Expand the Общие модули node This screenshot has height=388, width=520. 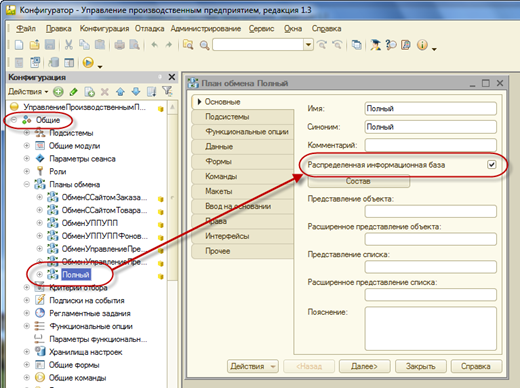(x=27, y=146)
